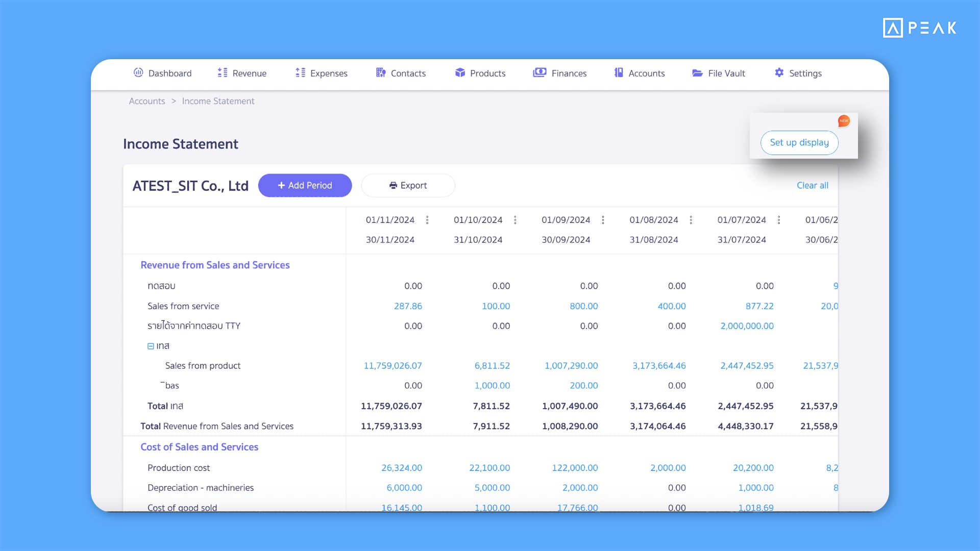Viewport: 980px width, 551px height.
Task: Collapse the เกส account group
Action: (151, 346)
